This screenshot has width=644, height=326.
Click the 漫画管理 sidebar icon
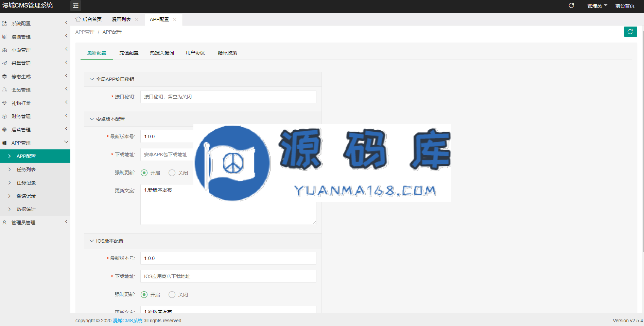point(4,37)
